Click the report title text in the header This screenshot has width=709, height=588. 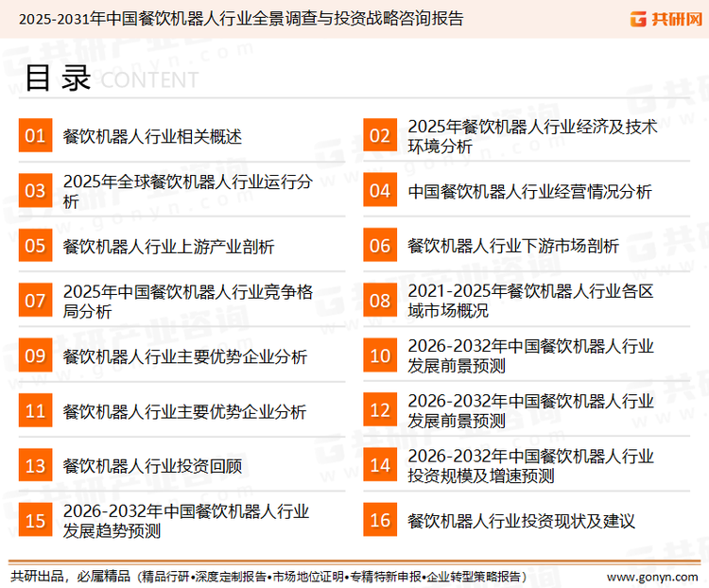(x=240, y=18)
